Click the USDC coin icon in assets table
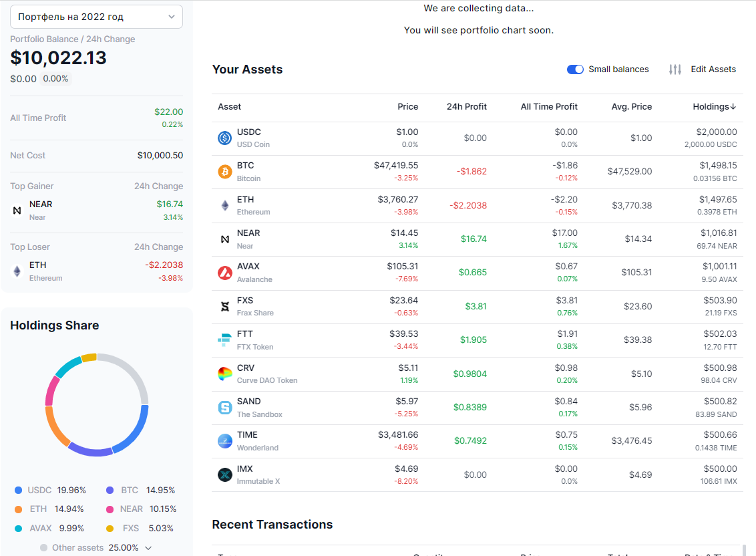The height and width of the screenshot is (556, 756). point(224,138)
